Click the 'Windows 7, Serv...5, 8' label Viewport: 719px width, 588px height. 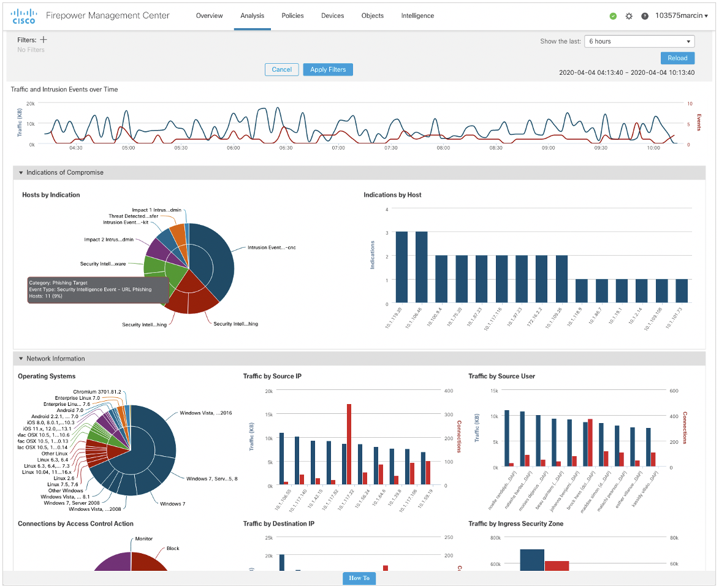tap(212, 479)
